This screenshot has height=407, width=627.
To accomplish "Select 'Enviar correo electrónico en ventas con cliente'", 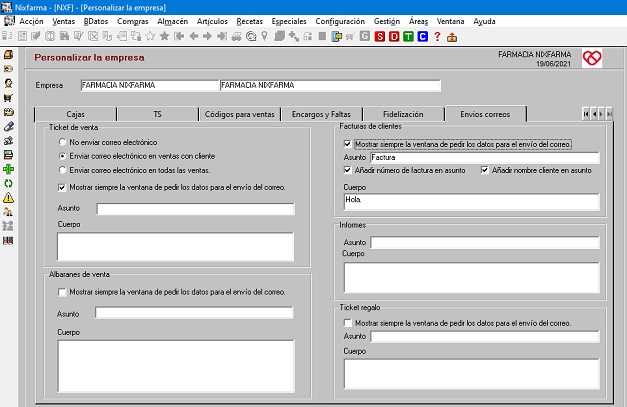I will pos(62,156).
